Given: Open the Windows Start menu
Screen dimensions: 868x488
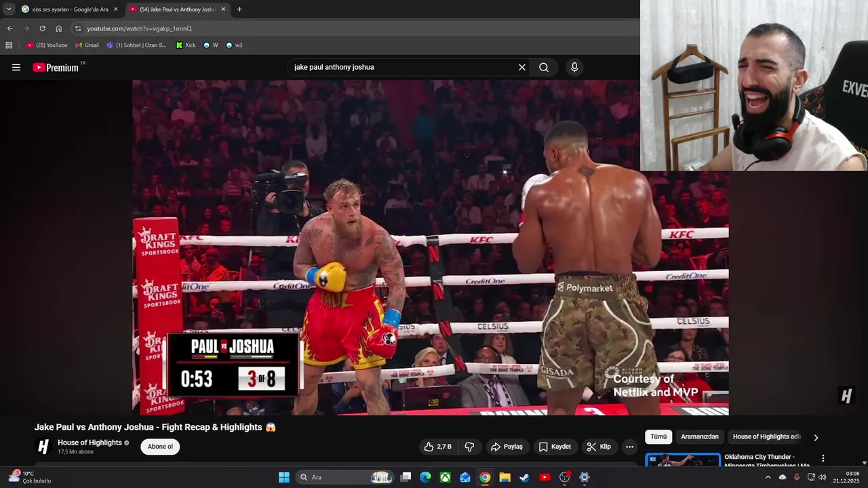Looking at the screenshot, I should click(284, 477).
